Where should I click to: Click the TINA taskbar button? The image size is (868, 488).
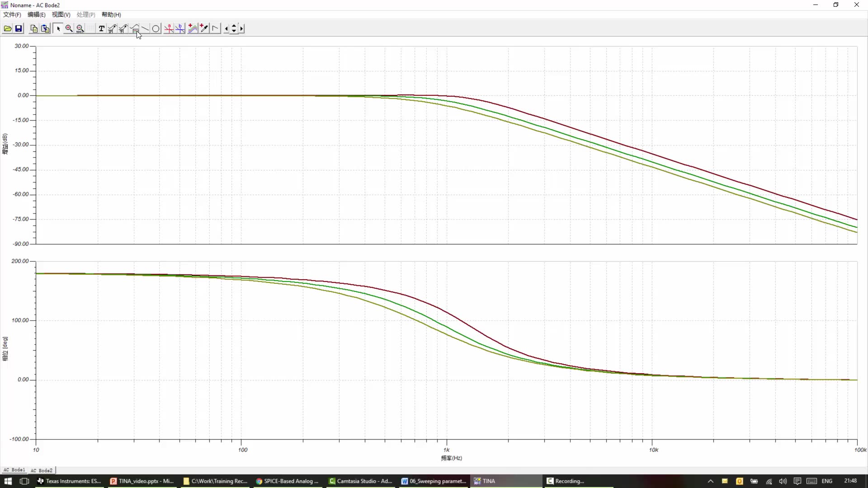click(x=506, y=481)
